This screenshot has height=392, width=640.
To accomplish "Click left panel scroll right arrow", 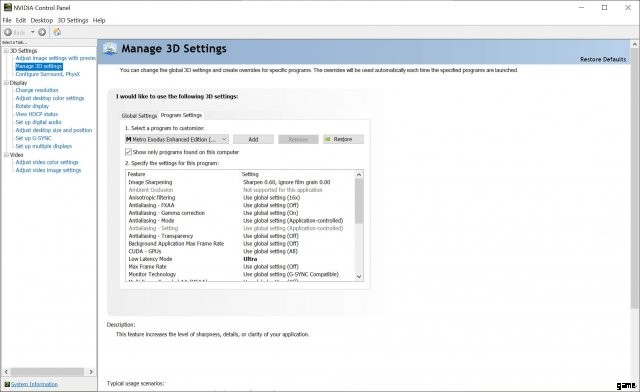I will (91, 372).
